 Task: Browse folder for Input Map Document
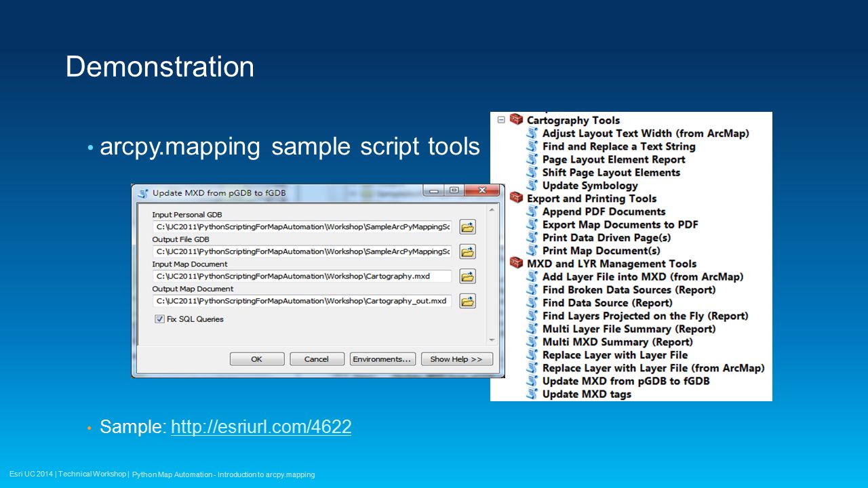[x=467, y=276]
